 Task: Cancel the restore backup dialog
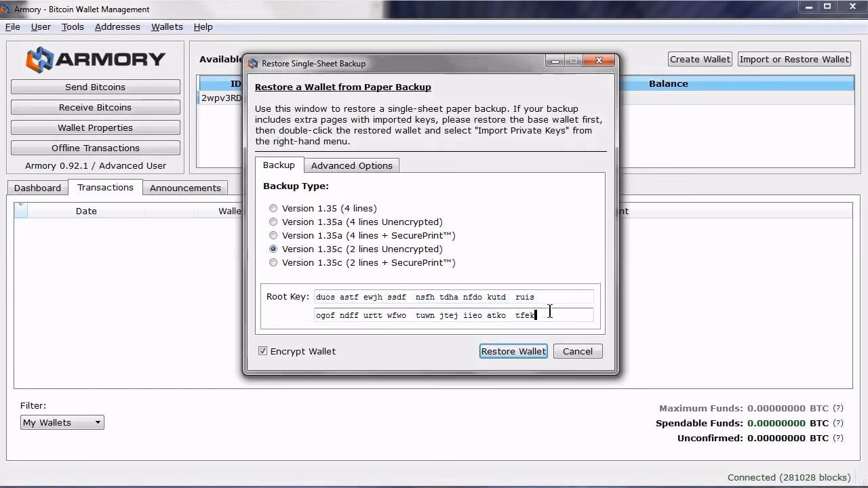(x=578, y=351)
